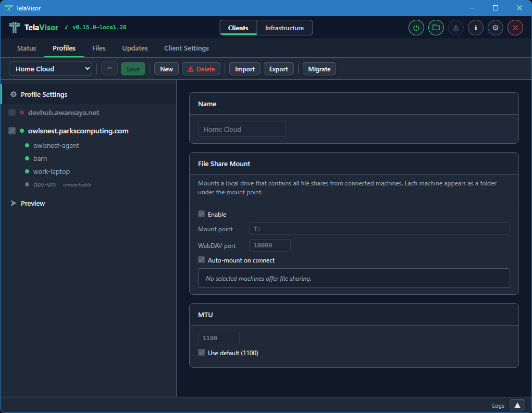Click the Save button
Screen dimensions: 532x413
(x=133, y=69)
